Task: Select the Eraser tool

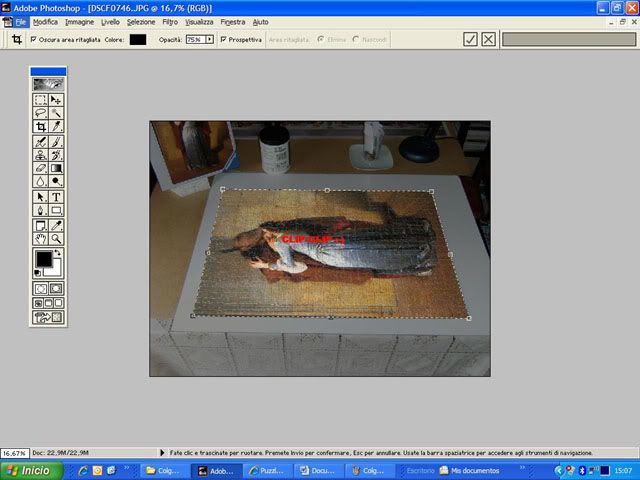Action: tap(40, 168)
